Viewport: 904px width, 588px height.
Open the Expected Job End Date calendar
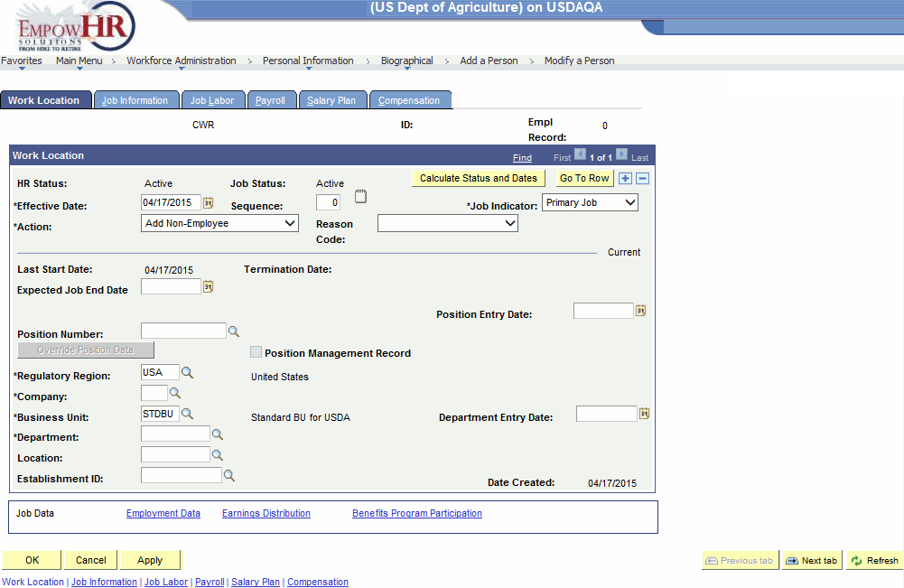(x=208, y=286)
